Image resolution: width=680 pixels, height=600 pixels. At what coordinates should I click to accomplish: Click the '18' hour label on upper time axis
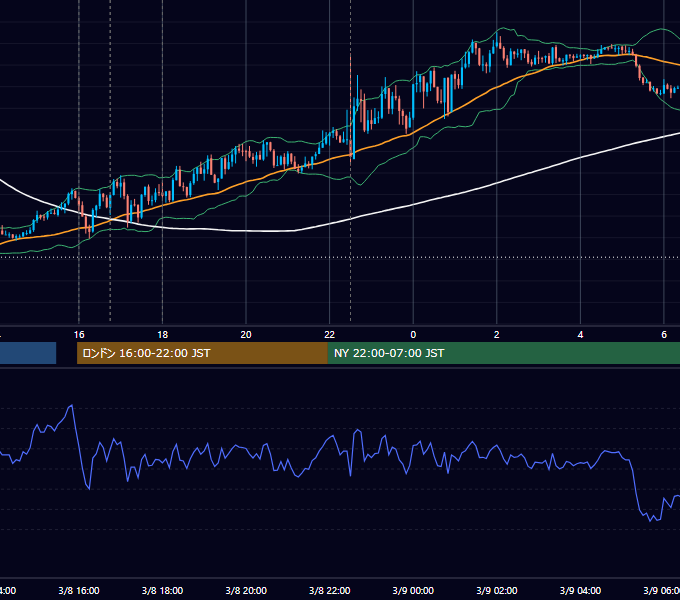(x=163, y=335)
